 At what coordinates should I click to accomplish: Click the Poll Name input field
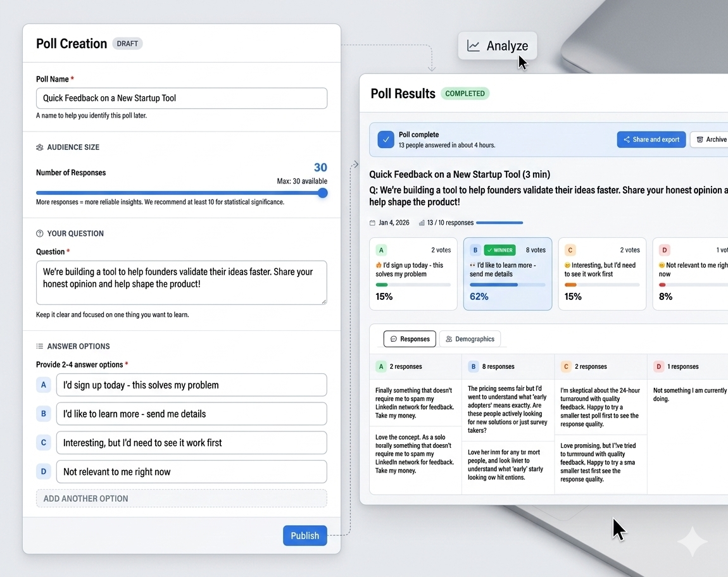(181, 98)
